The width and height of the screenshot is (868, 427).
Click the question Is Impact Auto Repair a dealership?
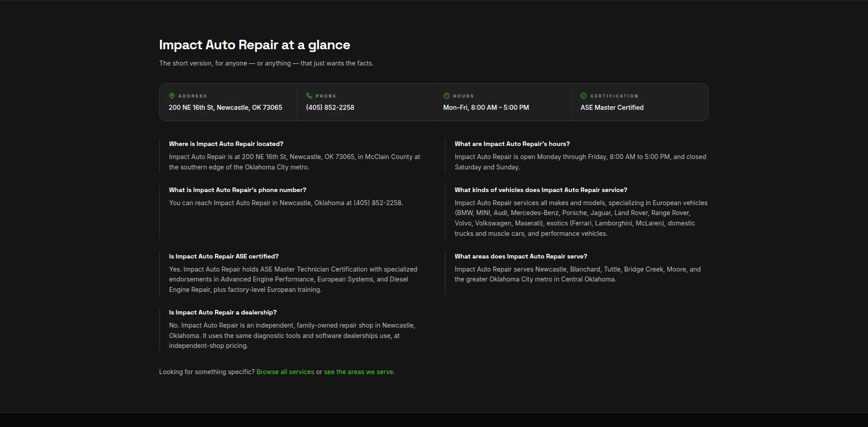pos(223,312)
